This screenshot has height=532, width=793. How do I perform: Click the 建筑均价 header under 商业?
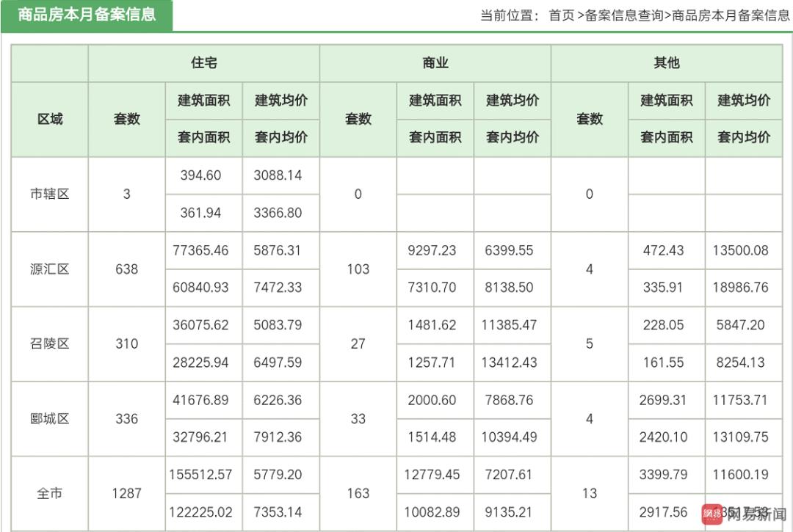click(x=512, y=101)
